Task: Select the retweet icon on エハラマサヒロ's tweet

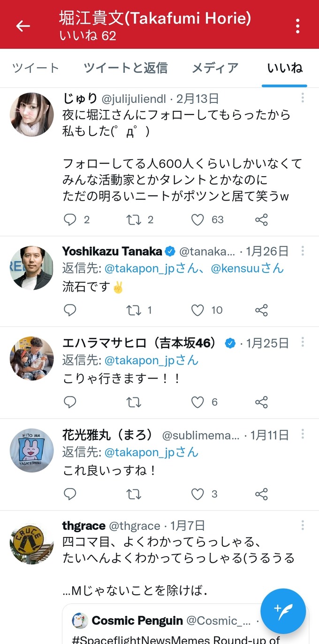Action: (x=134, y=402)
